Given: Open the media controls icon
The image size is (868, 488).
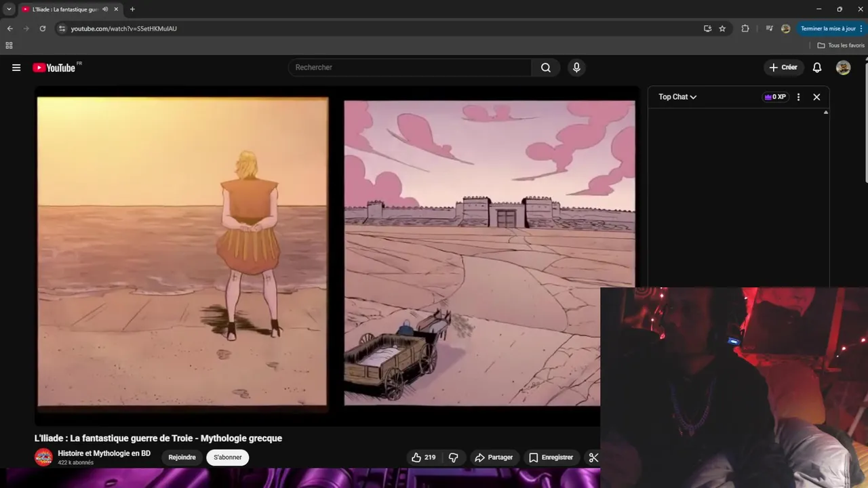Looking at the screenshot, I should pyautogui.click(x=769, y=28).
